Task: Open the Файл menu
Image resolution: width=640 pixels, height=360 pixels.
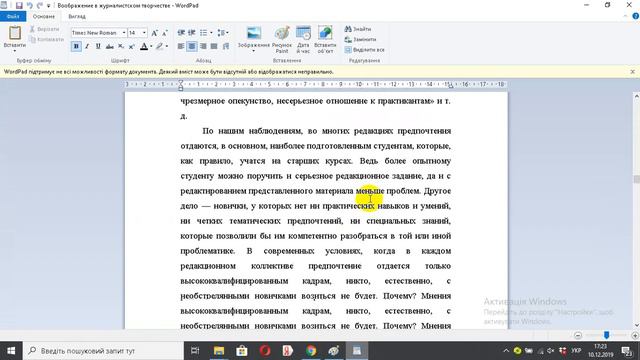Action: click(x=13, y=16)
